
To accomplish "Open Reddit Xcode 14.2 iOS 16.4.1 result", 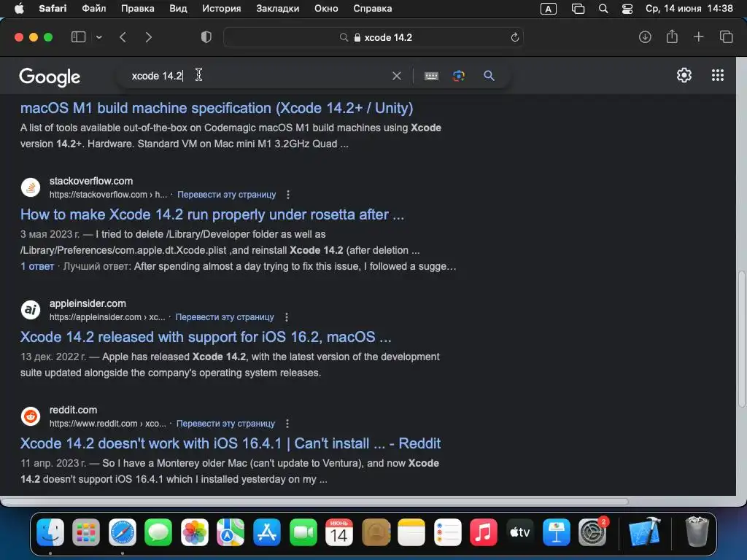I will coord(230,444).
